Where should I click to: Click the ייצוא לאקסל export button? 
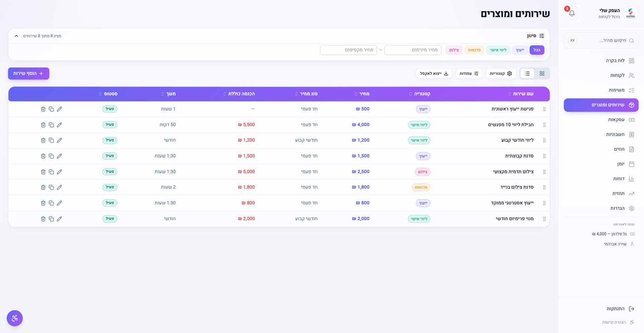(x=434, y=74)
